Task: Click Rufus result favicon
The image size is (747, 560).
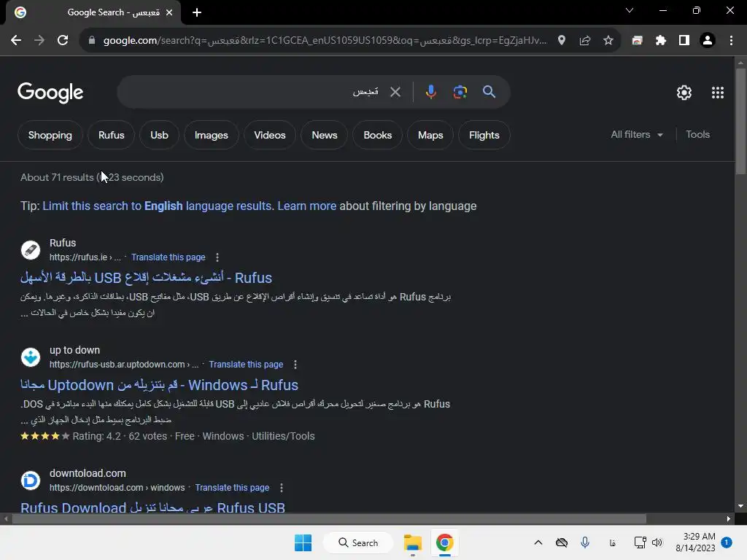Action: tap(31, 250)
